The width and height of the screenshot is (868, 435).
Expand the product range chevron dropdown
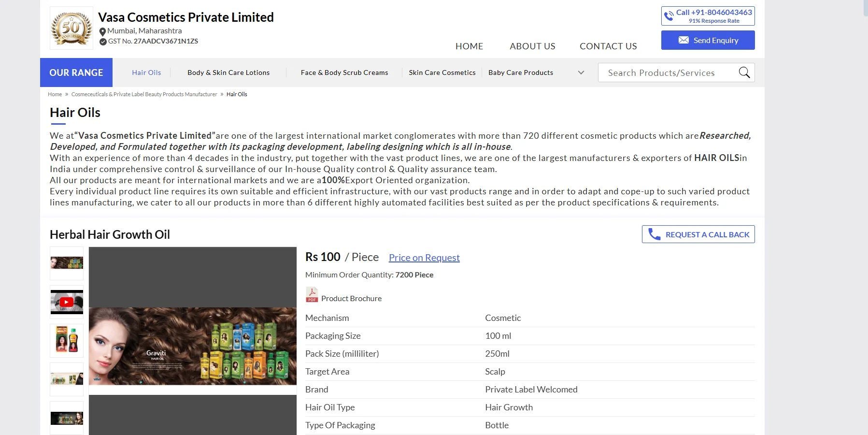click(x=581, y=72)
